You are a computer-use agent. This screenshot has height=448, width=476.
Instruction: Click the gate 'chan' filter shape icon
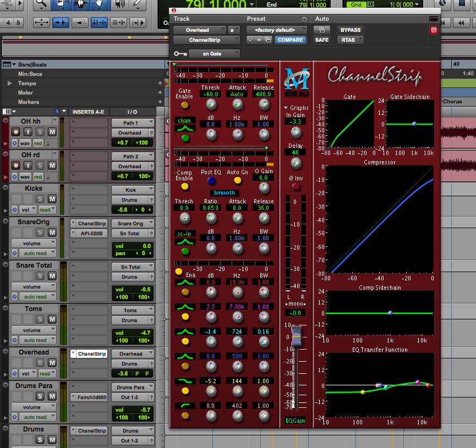tap(185, 129)
